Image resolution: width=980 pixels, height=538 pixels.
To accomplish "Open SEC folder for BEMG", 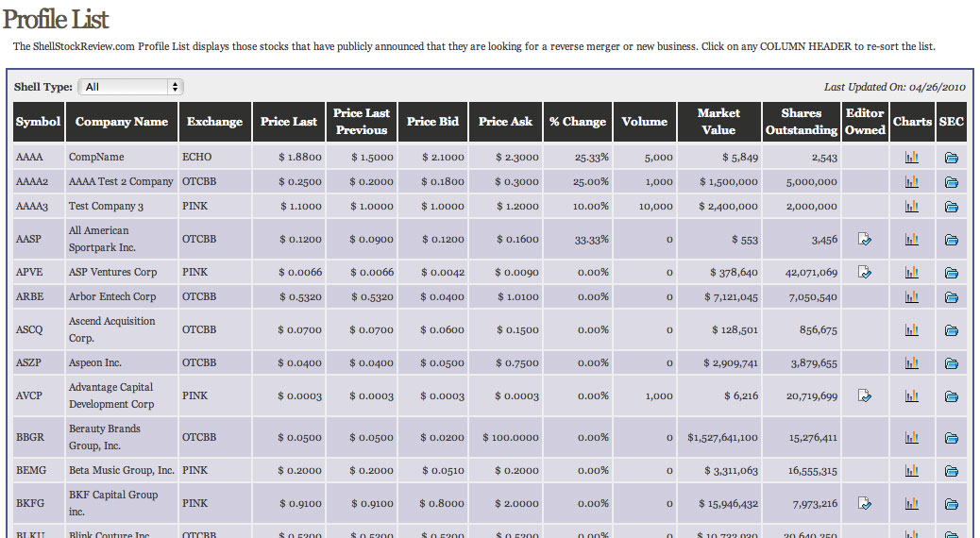I will [x=952, y=471].
